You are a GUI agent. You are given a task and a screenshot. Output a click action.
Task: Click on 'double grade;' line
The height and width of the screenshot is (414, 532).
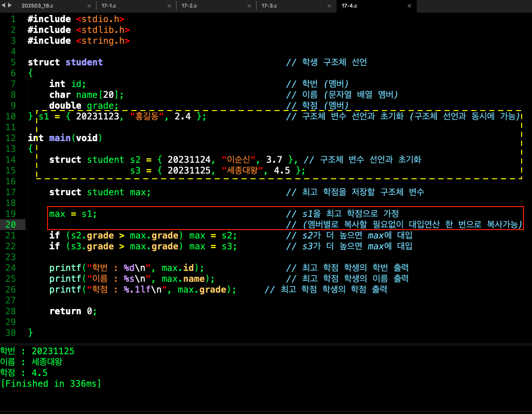pos(84,105)
